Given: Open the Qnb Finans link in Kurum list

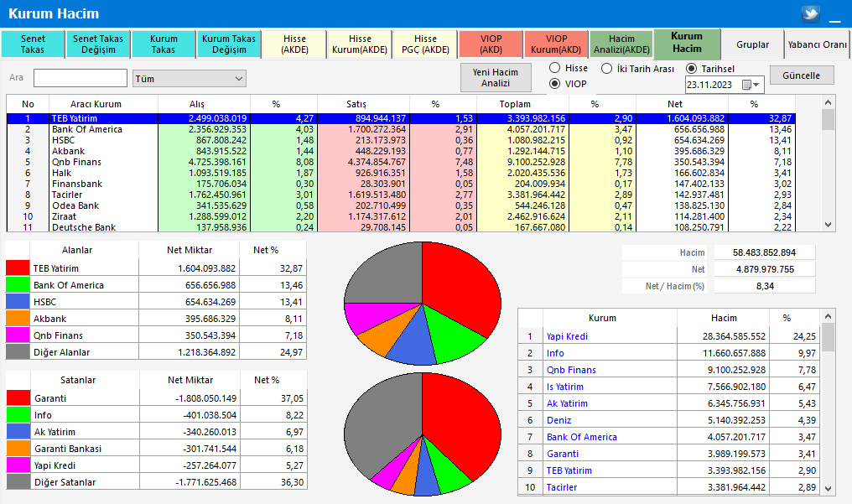Looking at the screenshot, I should click(x=571, y=370).
